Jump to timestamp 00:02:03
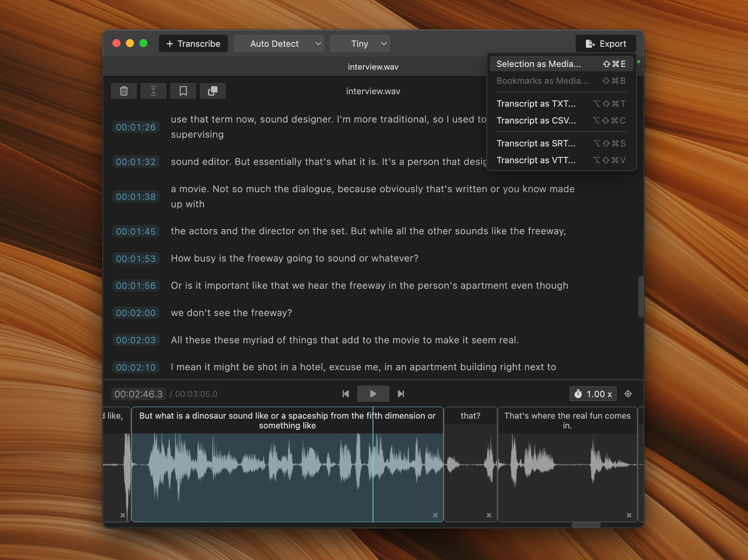The image size is (748, 560). tap(136, 340)
